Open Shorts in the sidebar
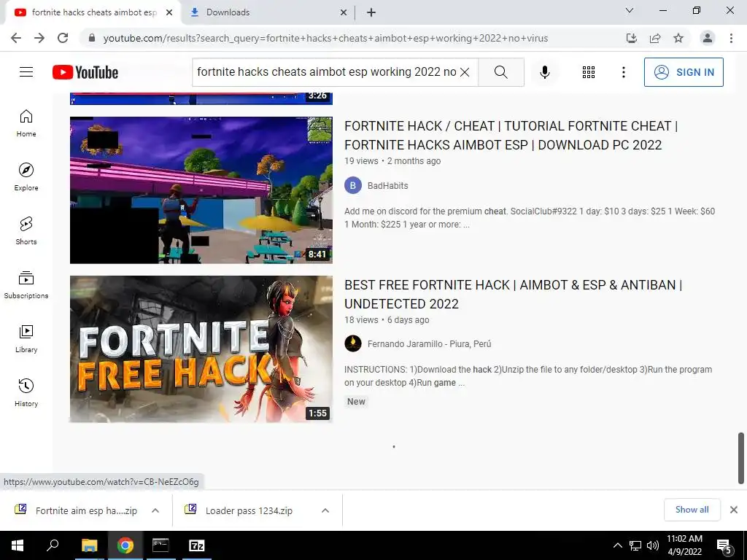Image resolution: width=747 pixels, height=560 pixels. tap(26, 231)
